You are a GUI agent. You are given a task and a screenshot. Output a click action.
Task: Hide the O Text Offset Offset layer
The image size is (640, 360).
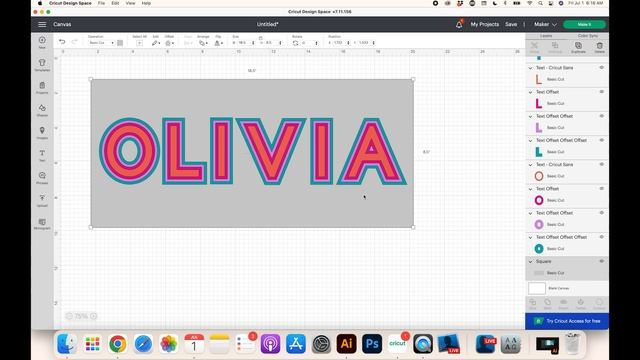coord(602,213)
